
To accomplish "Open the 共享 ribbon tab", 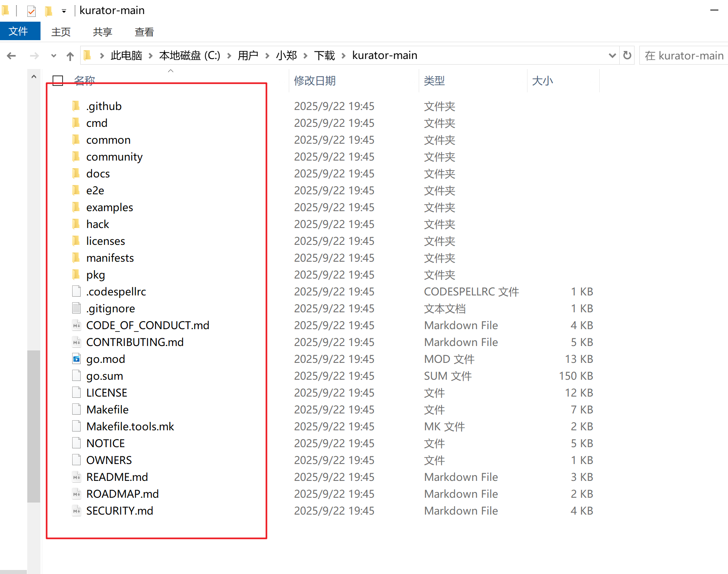I will (103, 32).
